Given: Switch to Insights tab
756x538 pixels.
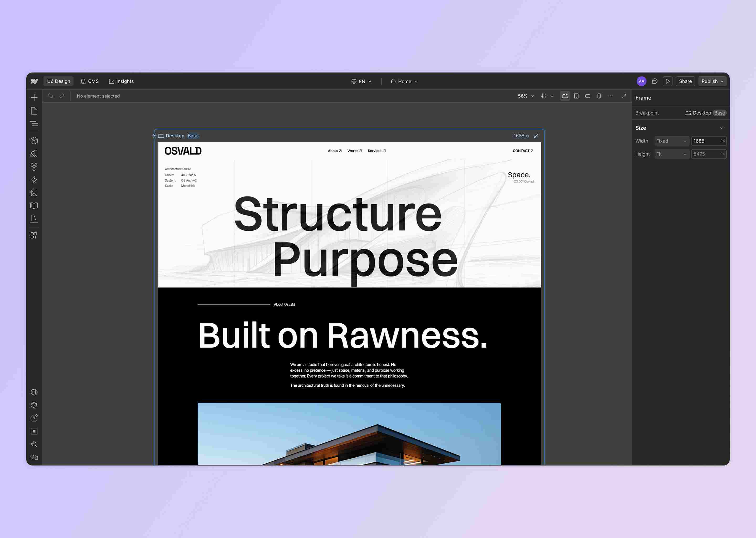Looking at the screenshot, I should point(121,81).
